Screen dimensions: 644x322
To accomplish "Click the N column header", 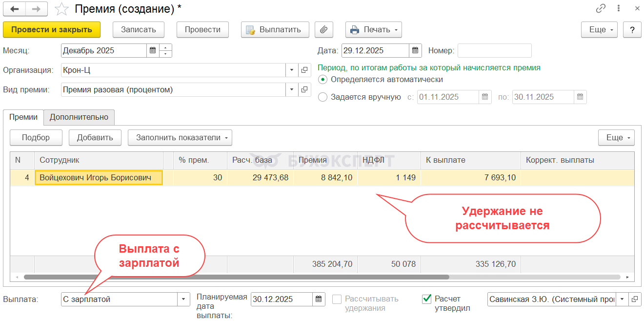I will coord(22,160).
